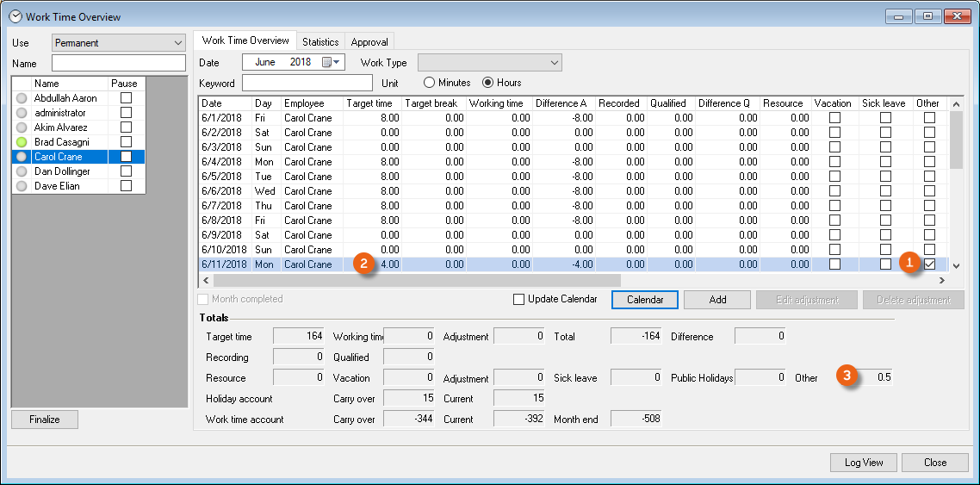The image size is (980, 485).
Task: Click the clock icon in the title bar
Action: pos(15,16)
